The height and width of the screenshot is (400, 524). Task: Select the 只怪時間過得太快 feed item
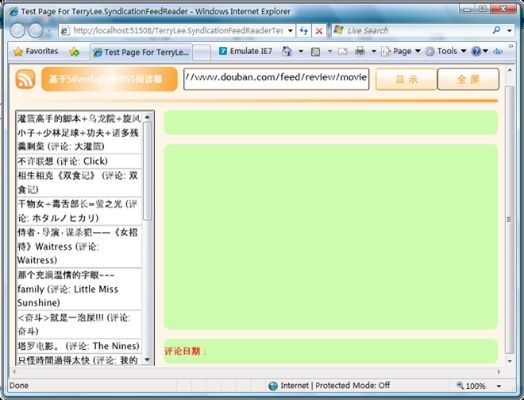[x=79, y=360]
